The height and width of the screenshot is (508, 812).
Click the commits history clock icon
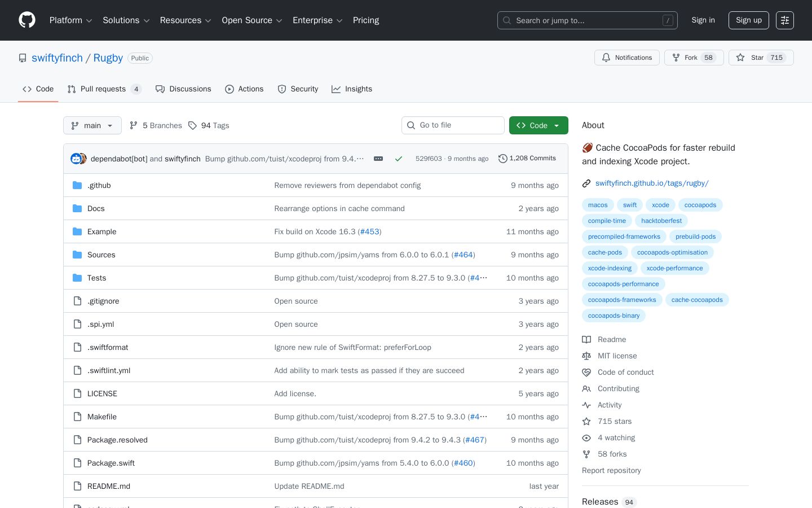[x=503, y=159]
